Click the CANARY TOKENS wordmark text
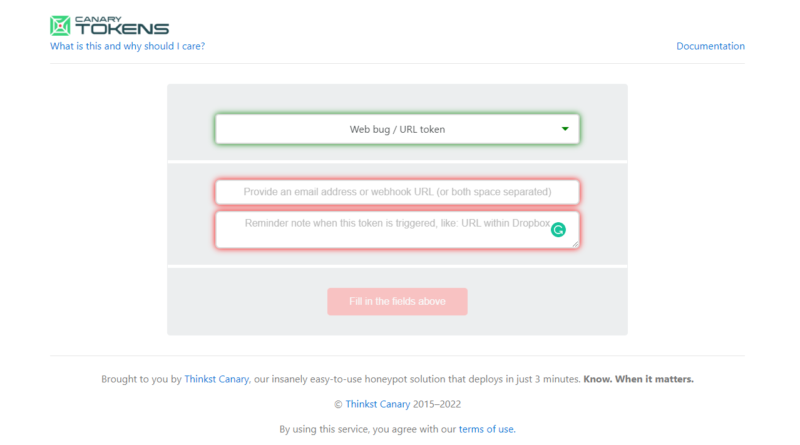The width and height of the screenshot is (800, 445). click(122, 26)
